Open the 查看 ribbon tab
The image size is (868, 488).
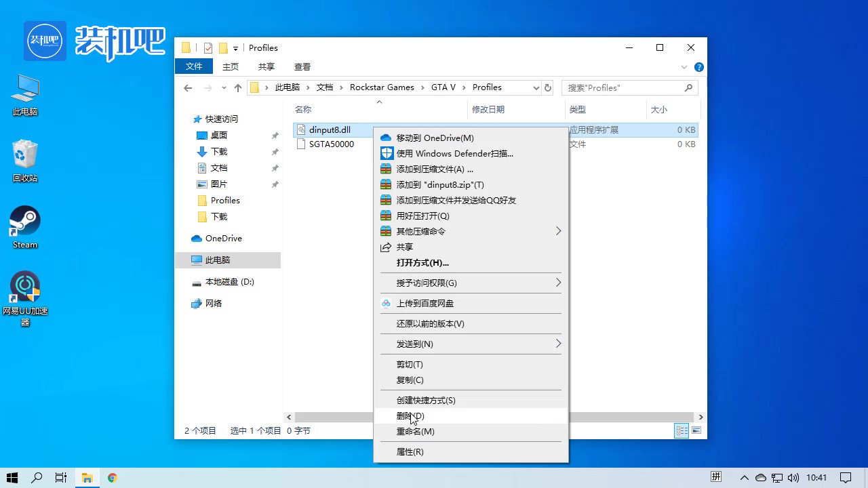coord(302,66)
